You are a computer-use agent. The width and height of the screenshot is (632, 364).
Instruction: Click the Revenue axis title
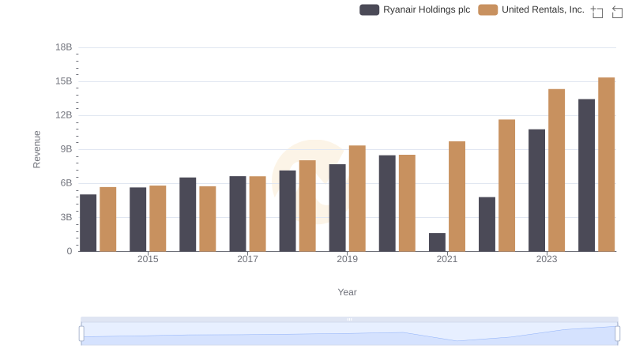pyautogui.click(x=36, y=149)
